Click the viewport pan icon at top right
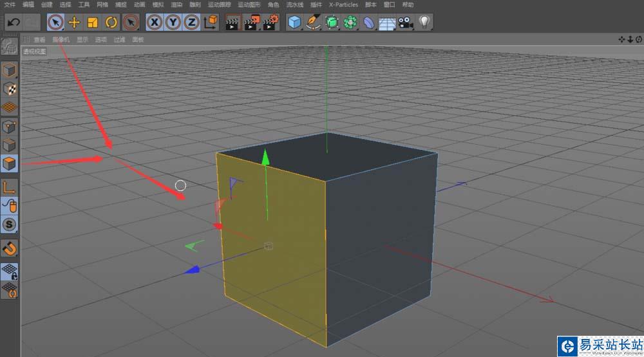This screenshot has height=357, width=644. (x=621, y=39)
